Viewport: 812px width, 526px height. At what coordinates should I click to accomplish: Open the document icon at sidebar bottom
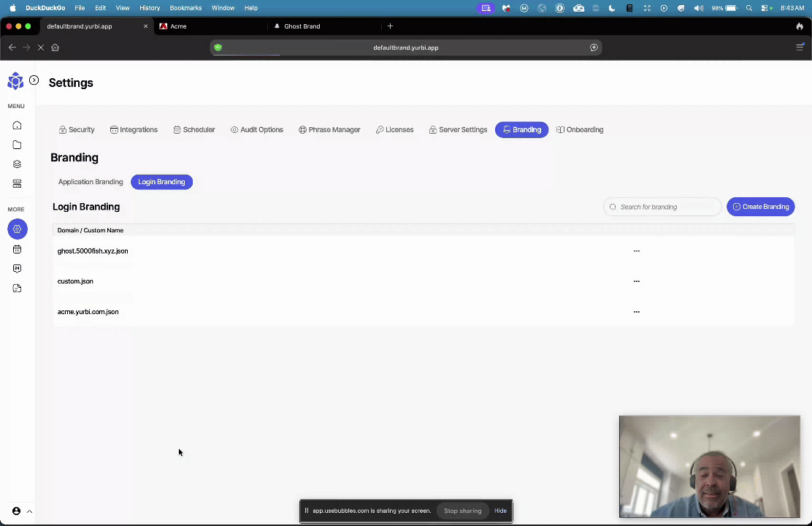point(17,289)
